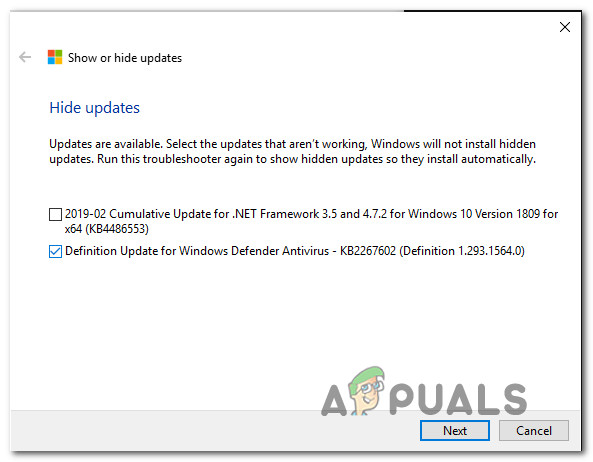593x462 pixels.
Task: Go back using the left arrow
Action: 25,57
